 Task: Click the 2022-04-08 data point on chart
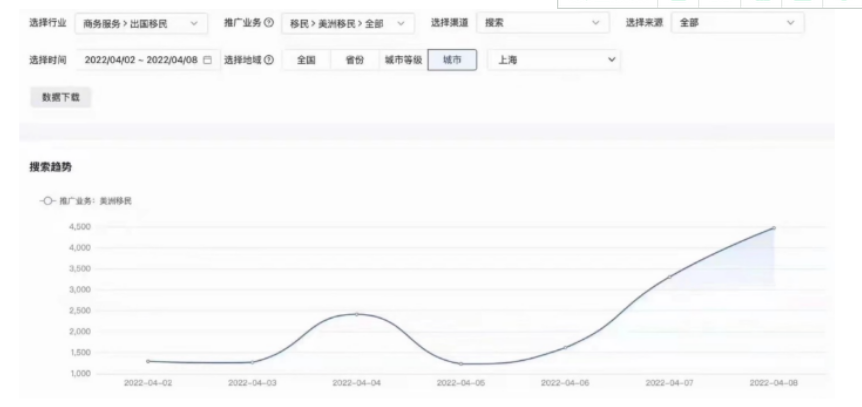click(773, 228)
